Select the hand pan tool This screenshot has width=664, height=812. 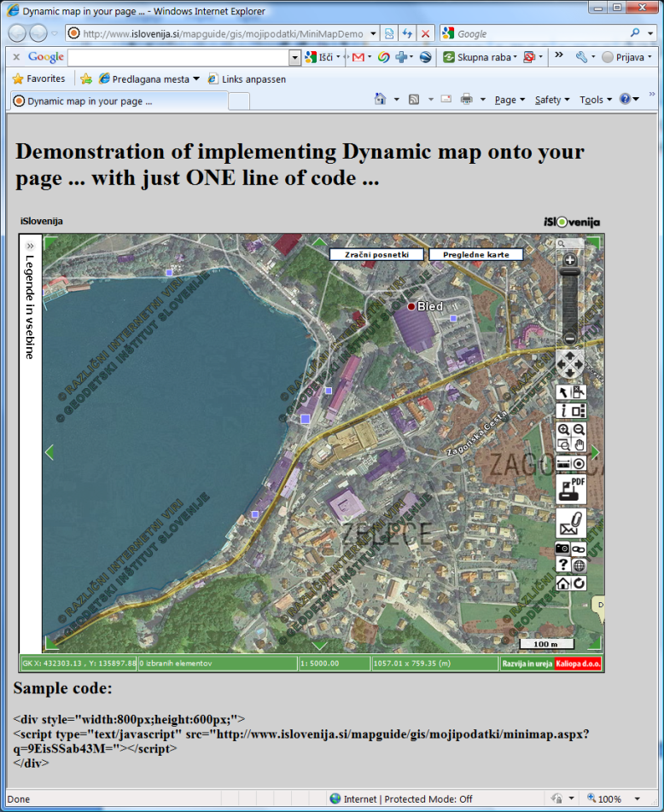(579, 444)
